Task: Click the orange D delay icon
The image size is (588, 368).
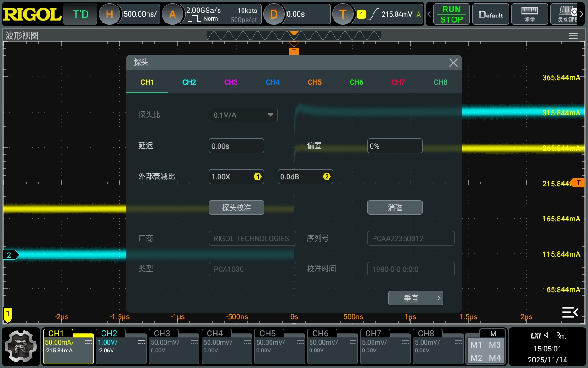Action: click(274, 14)
